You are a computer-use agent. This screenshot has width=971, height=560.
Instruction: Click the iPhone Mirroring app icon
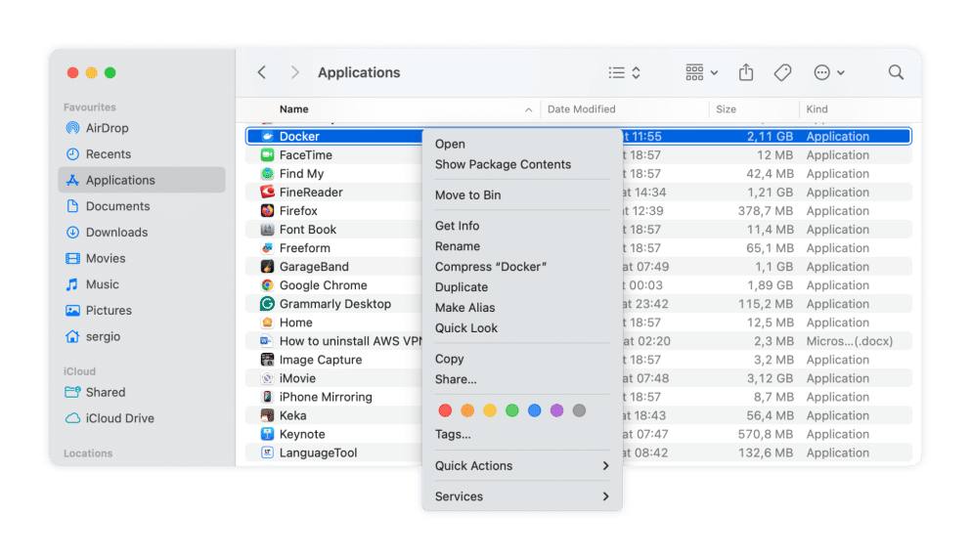point(267,397)
